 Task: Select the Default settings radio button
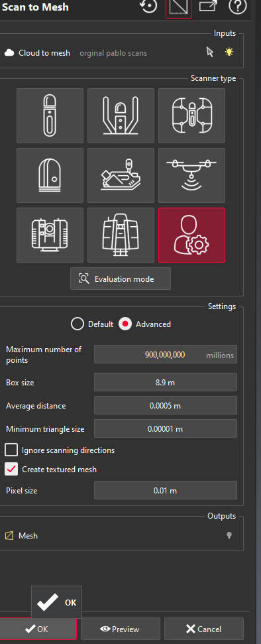coord(77,324)
